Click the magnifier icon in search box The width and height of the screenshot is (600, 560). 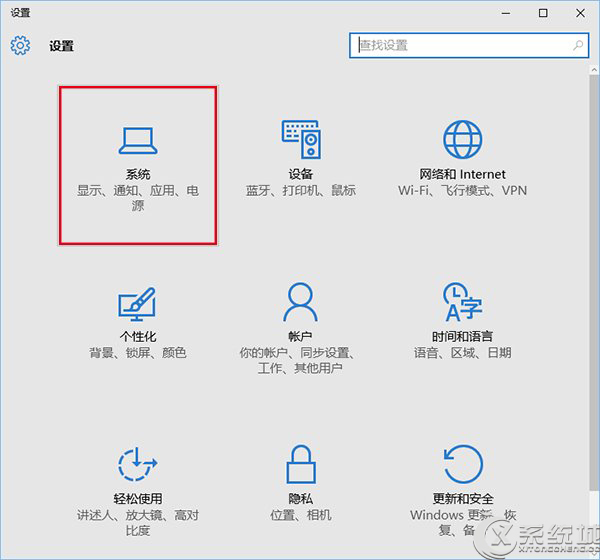[x=578, y=45]
